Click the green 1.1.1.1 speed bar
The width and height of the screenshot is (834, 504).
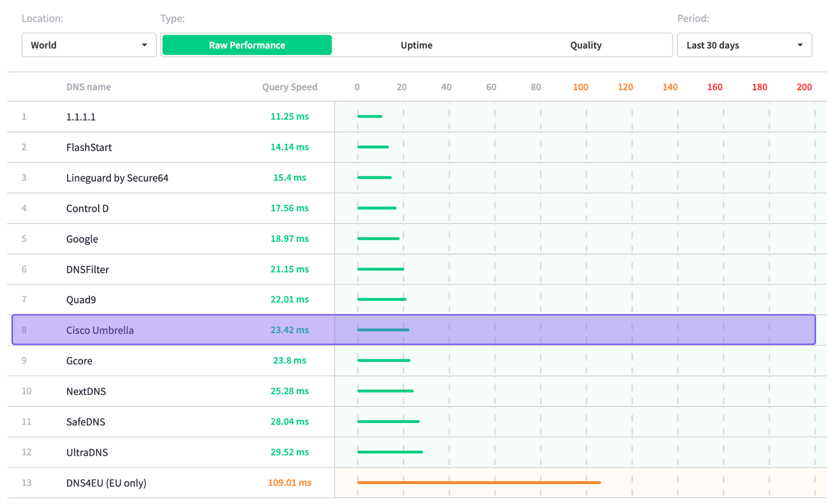[x=369, y=116]
